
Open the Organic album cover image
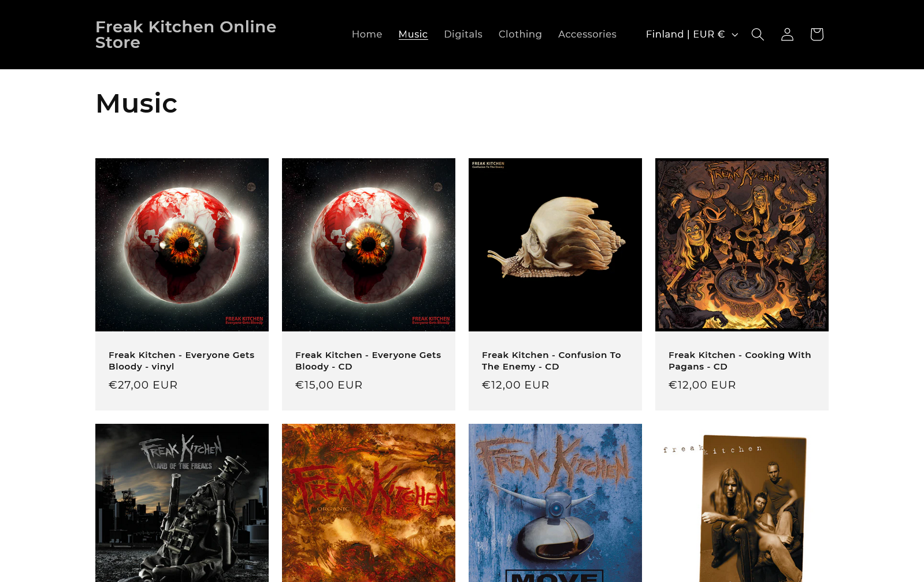tap(369, 502)
